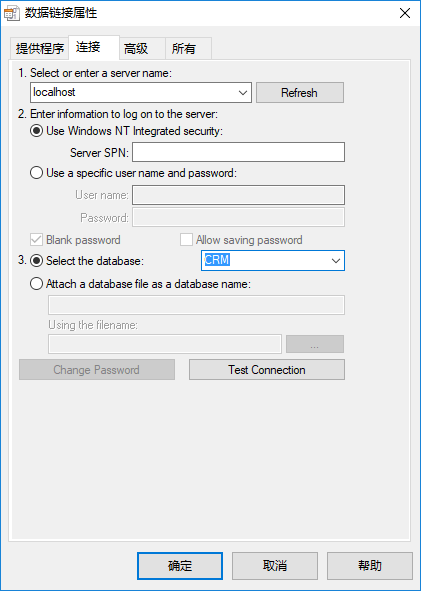Choose Use a specific user name and password
421x591 pixels.
pos(36,173)
